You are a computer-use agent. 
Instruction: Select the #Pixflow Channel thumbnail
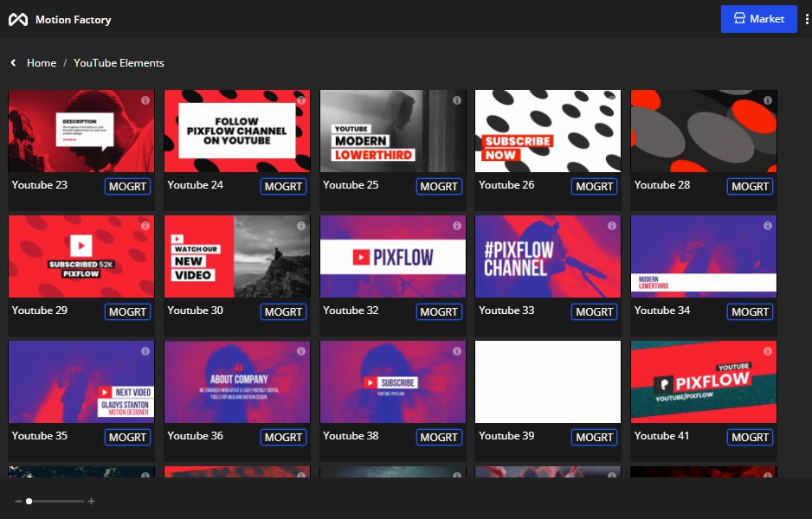coord(548,257)
